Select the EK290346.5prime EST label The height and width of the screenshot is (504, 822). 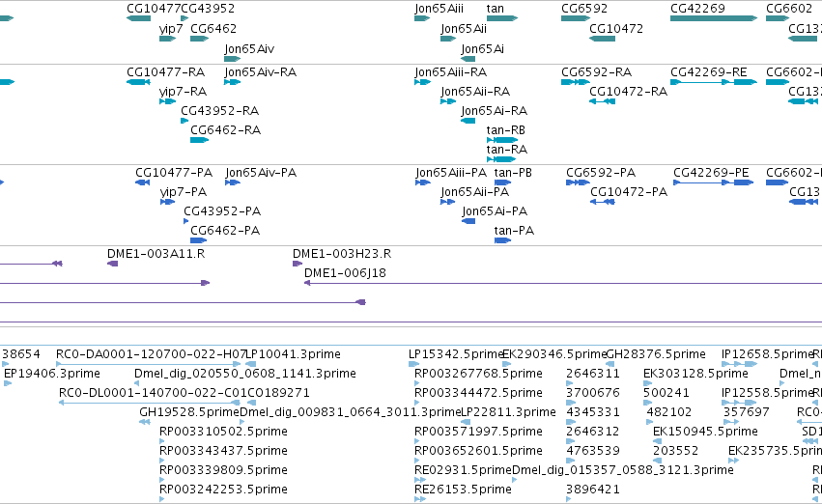pos(553,354)
